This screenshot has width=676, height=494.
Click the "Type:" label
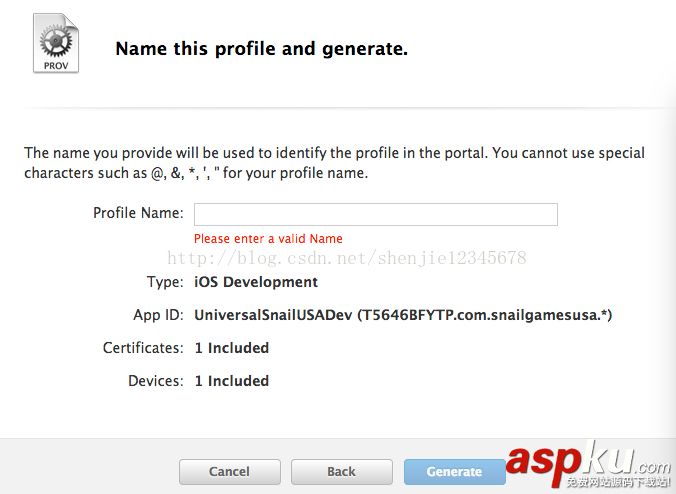click(x=165, y=282)
